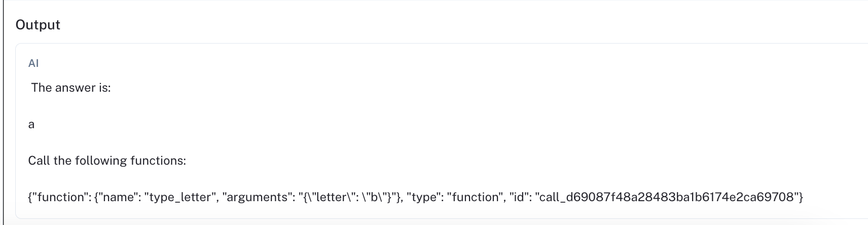Click the "type" key in JSON output
Viewport: 868px width, 225px height.
pos(423,197)
